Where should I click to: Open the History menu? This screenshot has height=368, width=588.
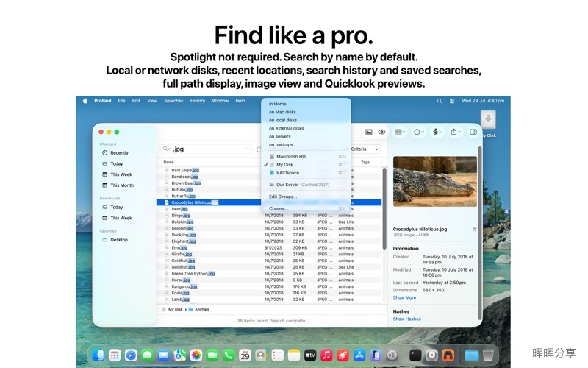tap(198, 101)
